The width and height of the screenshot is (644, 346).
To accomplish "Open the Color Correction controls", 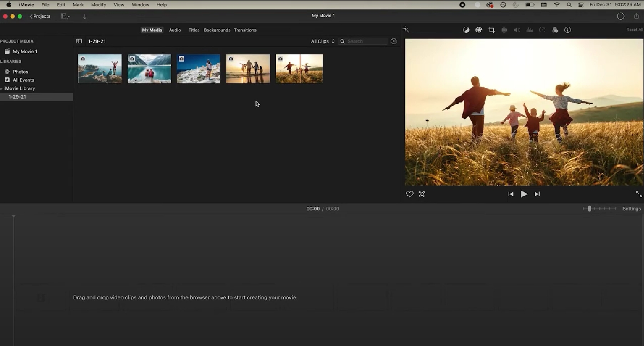I will (x=479, y=30).
